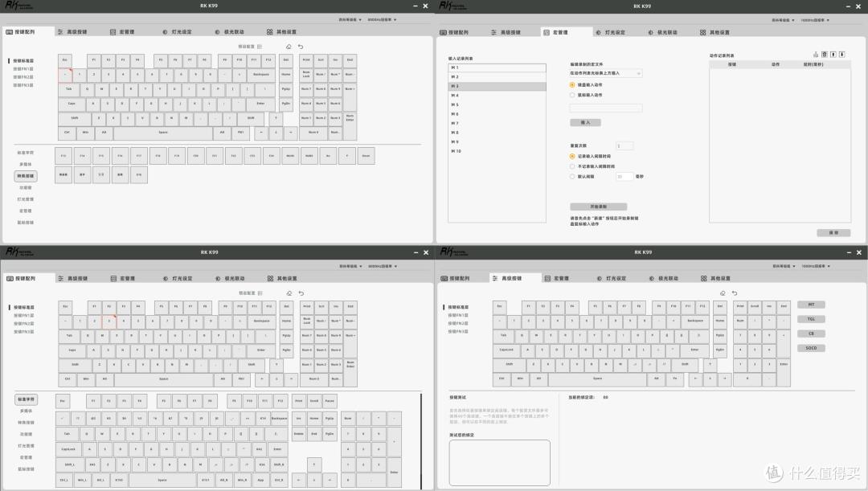Select macro M 1 in the macro list

pyautogui.click(x=497, y=68)
